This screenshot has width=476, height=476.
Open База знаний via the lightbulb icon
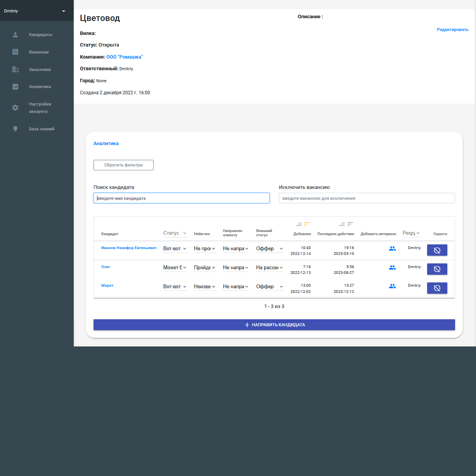[x=15, y=128]
